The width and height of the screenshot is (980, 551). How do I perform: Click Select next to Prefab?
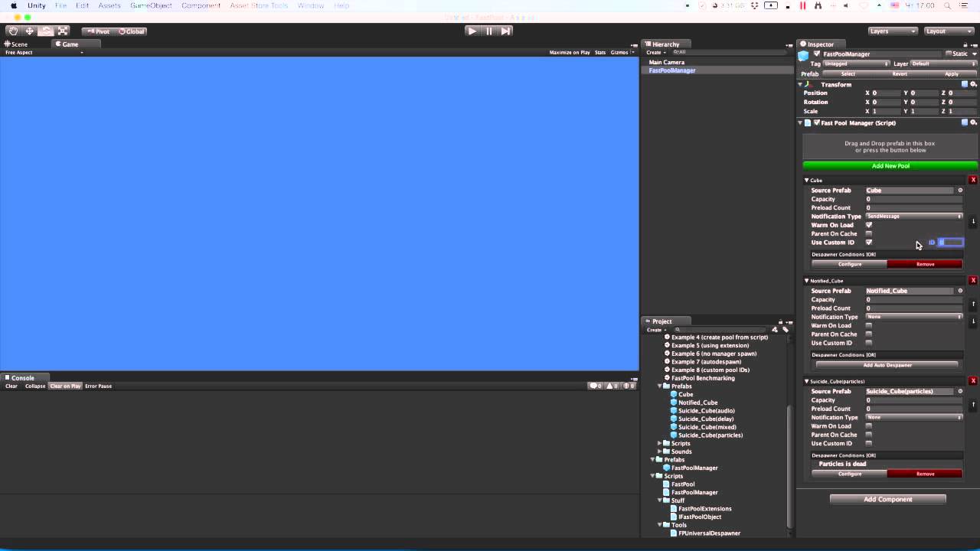pyautogui.click(x=848, y=74)
